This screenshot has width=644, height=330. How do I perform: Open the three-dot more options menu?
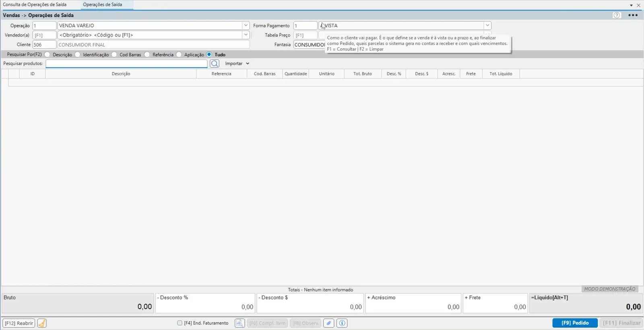(633, 15)
